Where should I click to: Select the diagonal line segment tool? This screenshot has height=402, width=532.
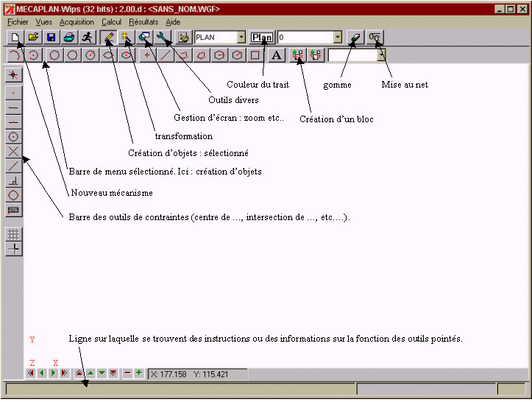coord(166,55)
